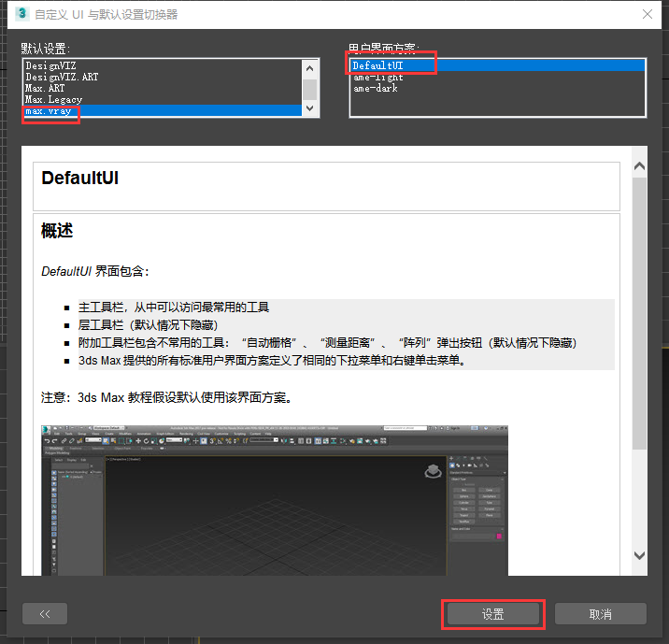The image size is (669, 644).
Task: Click the DefaultUI heading in description
Action: [79, 178]
